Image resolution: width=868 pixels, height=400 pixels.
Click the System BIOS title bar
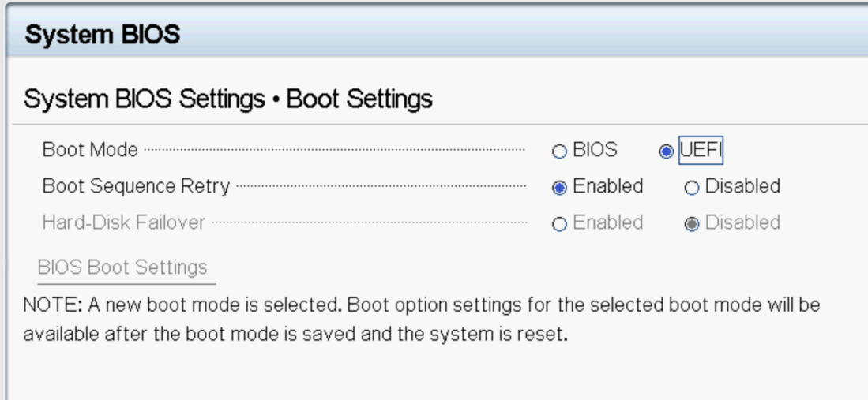(x=103, y=35)
